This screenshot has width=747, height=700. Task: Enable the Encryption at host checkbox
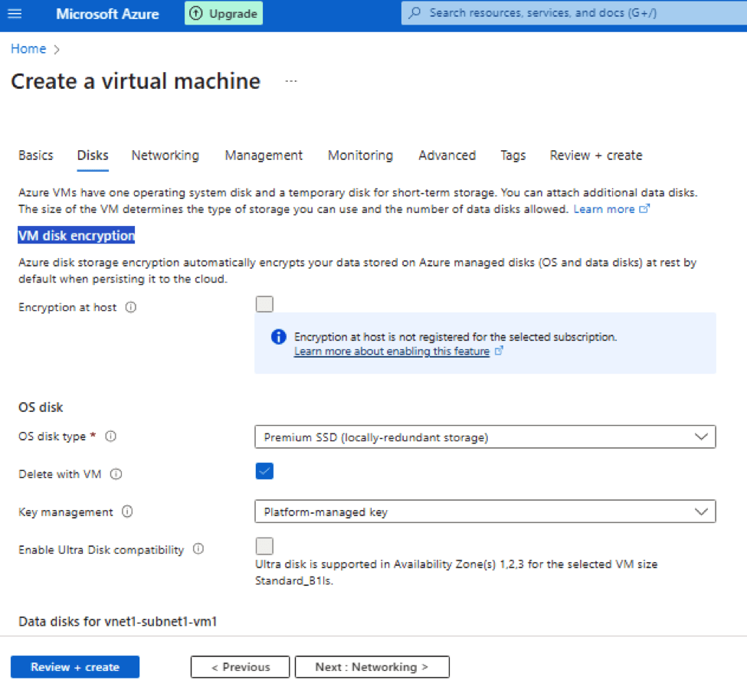[x=264, y=305]
